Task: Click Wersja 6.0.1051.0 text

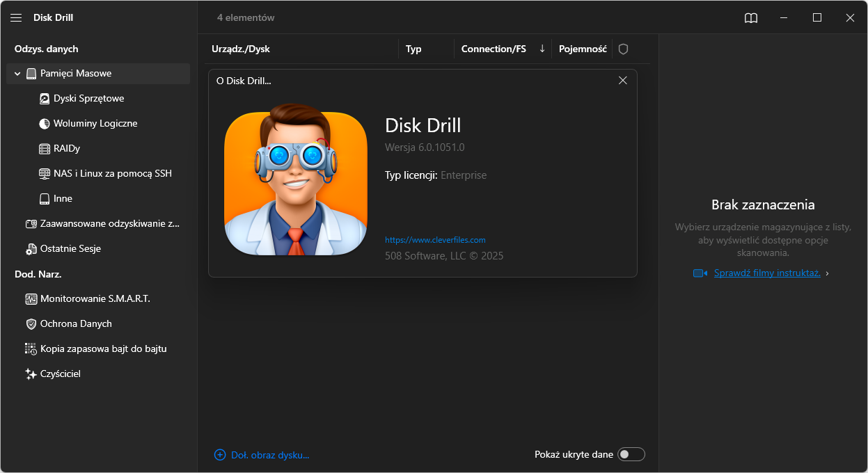Action: tap(425, 147)
